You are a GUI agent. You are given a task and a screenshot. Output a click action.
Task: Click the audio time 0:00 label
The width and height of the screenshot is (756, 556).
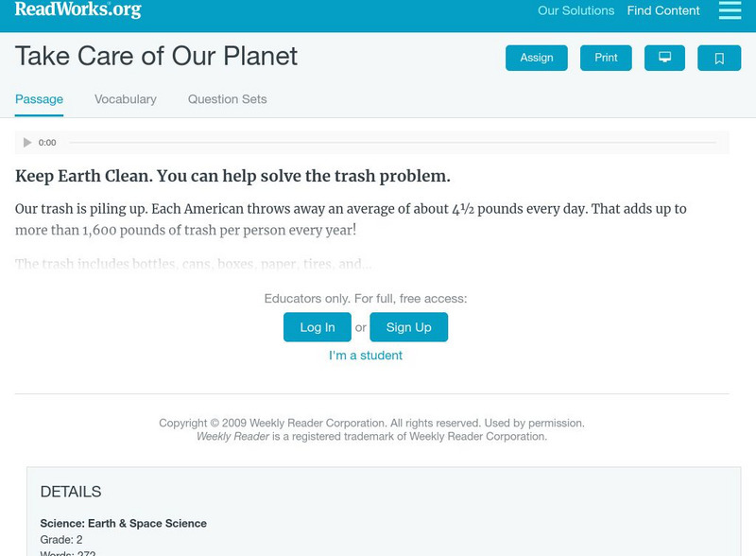47,143
